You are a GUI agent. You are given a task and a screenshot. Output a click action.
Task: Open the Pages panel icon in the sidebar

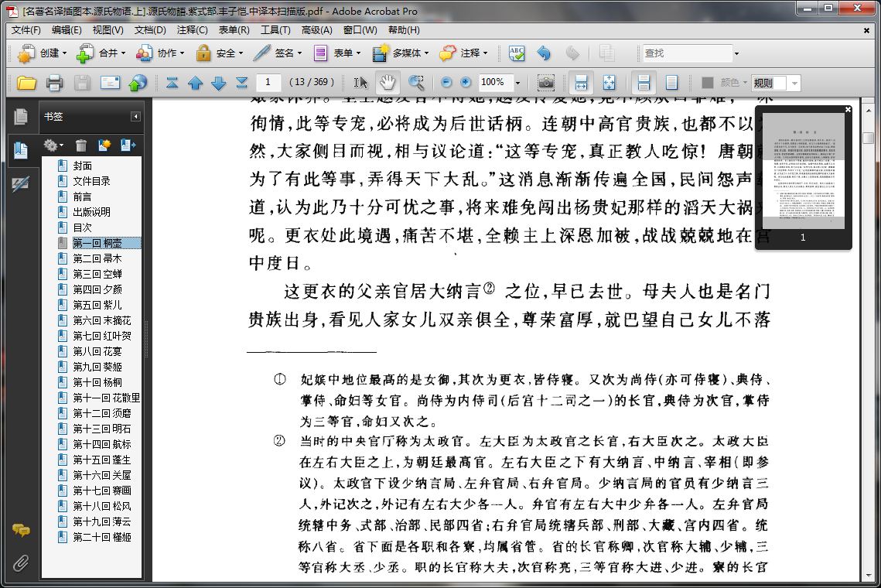click(21, 116)
